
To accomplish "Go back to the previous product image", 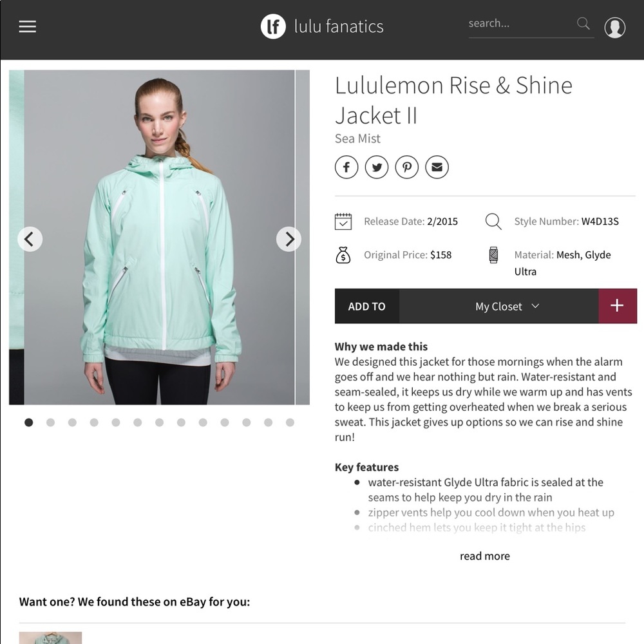I will [30, 239].
